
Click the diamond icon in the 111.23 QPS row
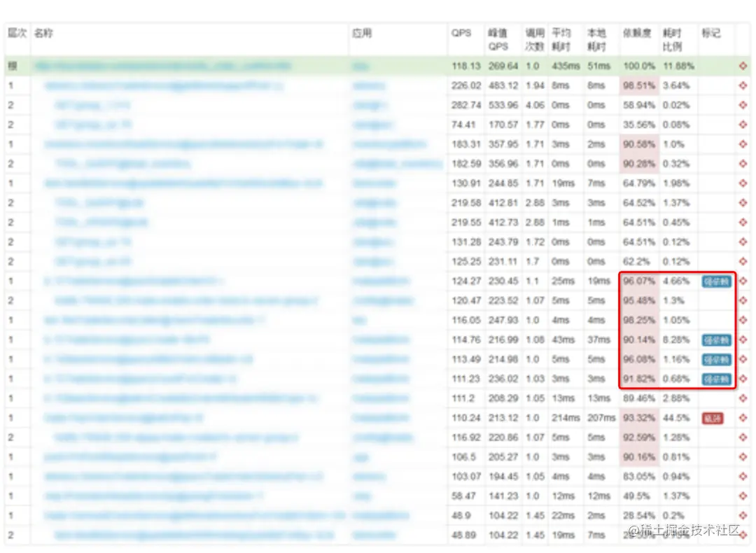click(743, 379)
